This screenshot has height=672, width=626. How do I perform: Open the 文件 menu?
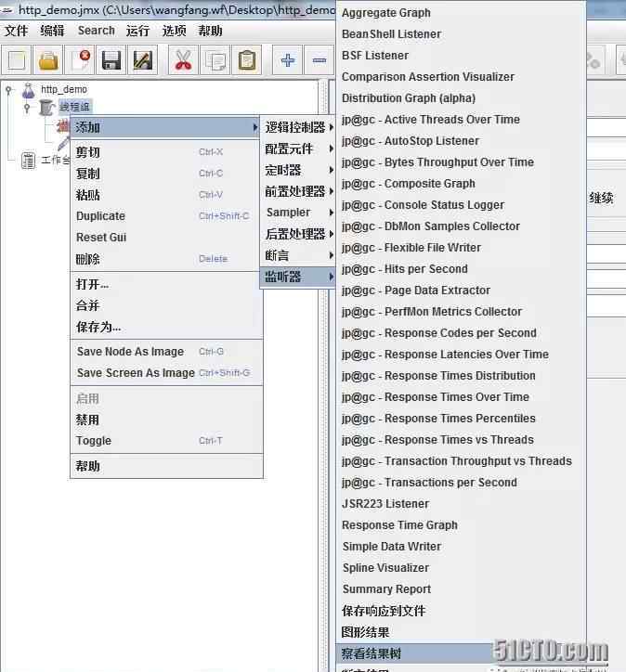(x=17, y=31)
